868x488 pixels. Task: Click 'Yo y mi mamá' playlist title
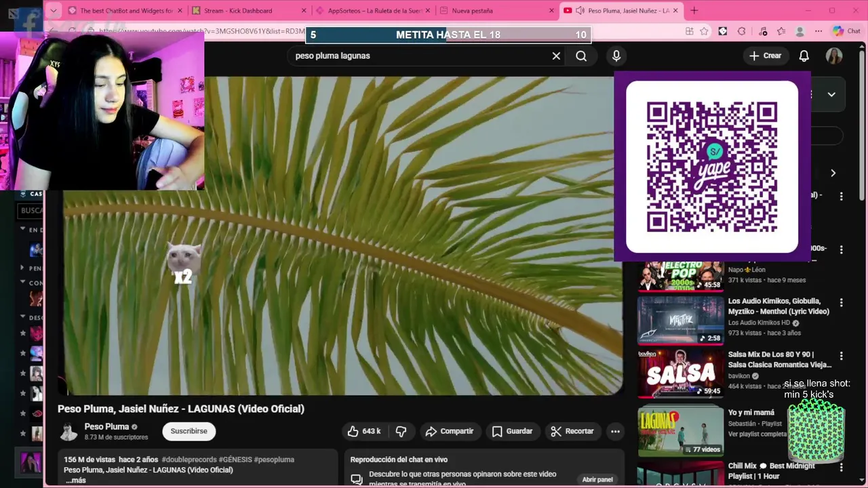(x=751, y=413)
